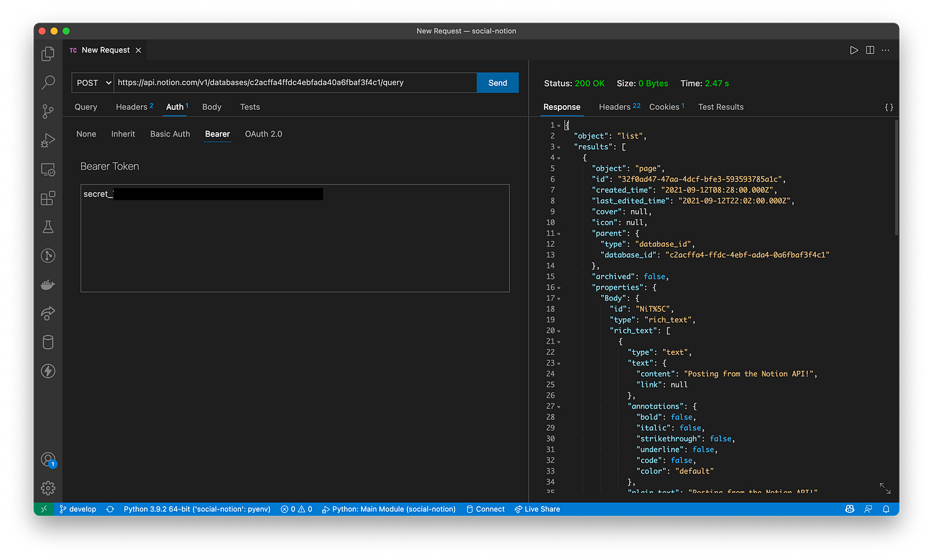Select the None authentication option
This screenshot has height=560, width=933.
tap(86, 134)
